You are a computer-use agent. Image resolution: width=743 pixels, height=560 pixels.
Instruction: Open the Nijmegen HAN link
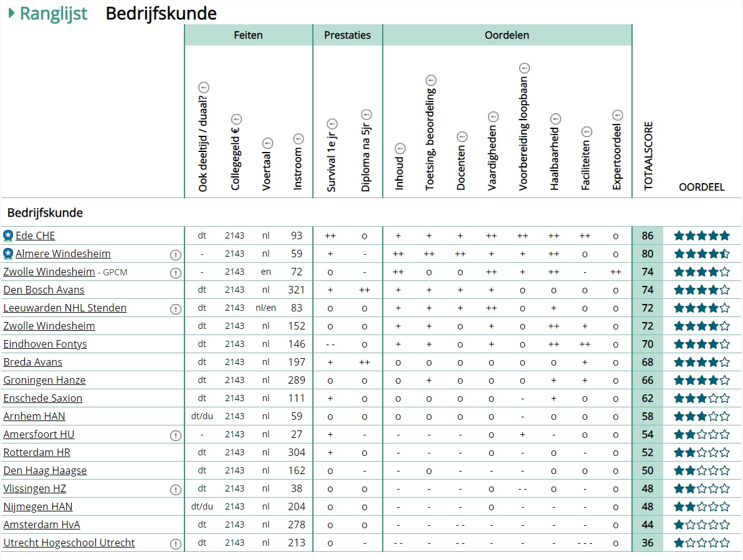point(38,506)
